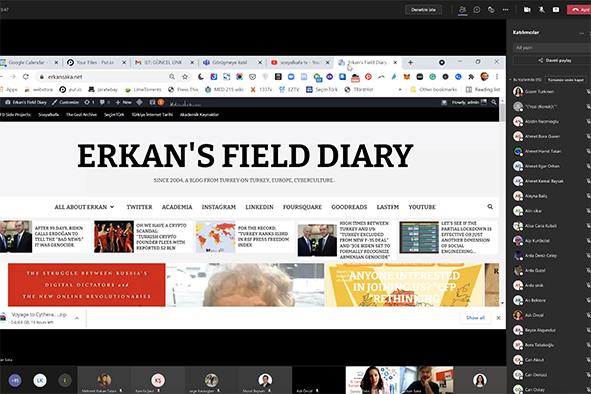Click the WordPress admin bar search icon
This screenshot has height=394, width=591.
(x=494, y=102)
